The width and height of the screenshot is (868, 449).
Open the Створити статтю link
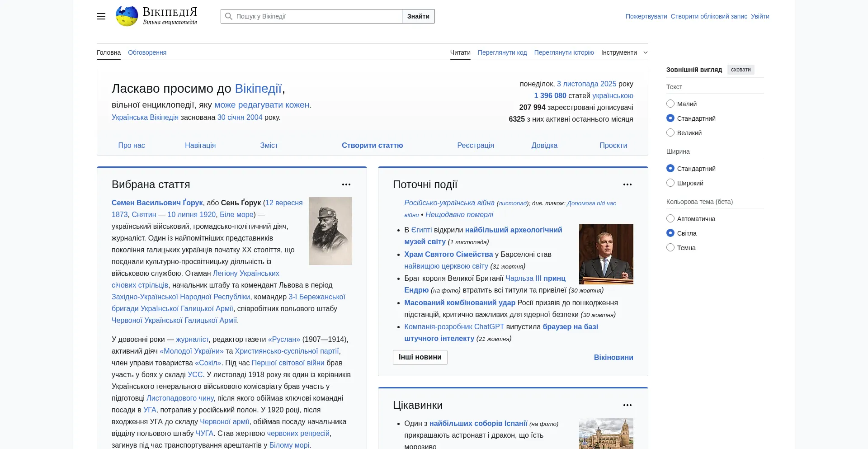[x=372, y=145]
